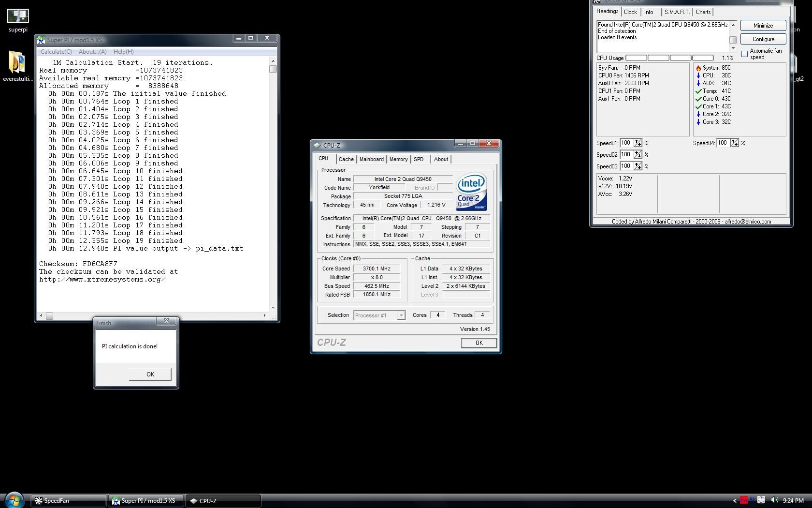Close the Finish dialog
Screen dimensions: 812x508
166,321
